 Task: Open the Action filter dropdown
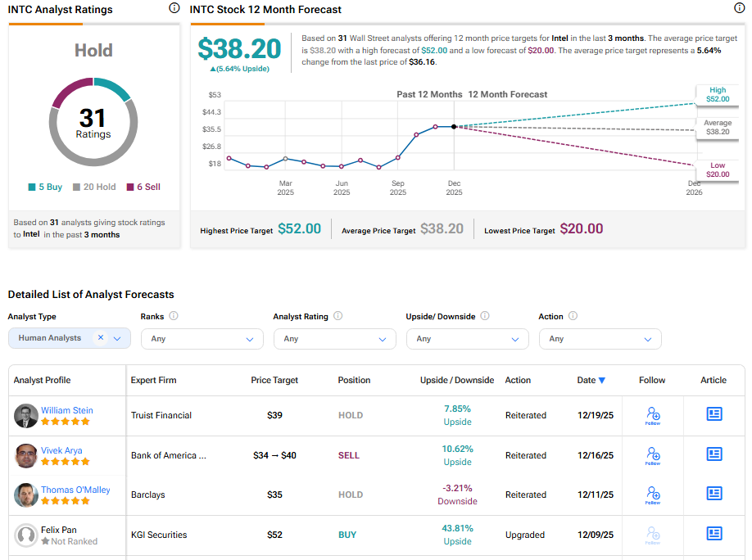click(x=600, y=339)
